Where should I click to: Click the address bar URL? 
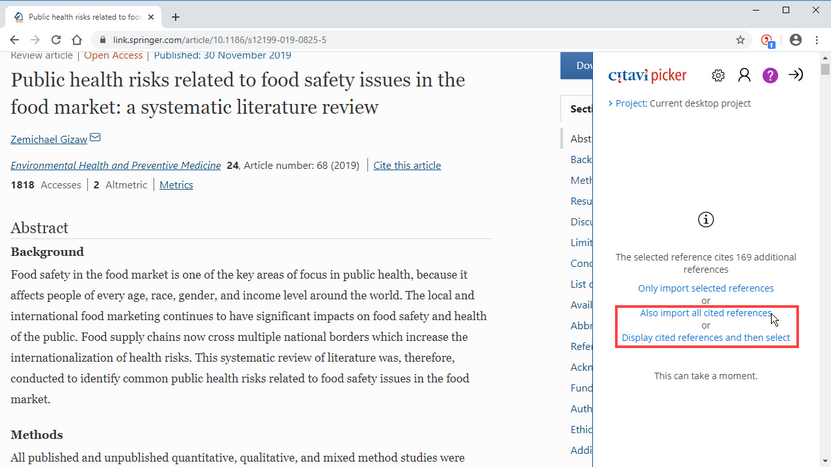(x=219, y=40)
